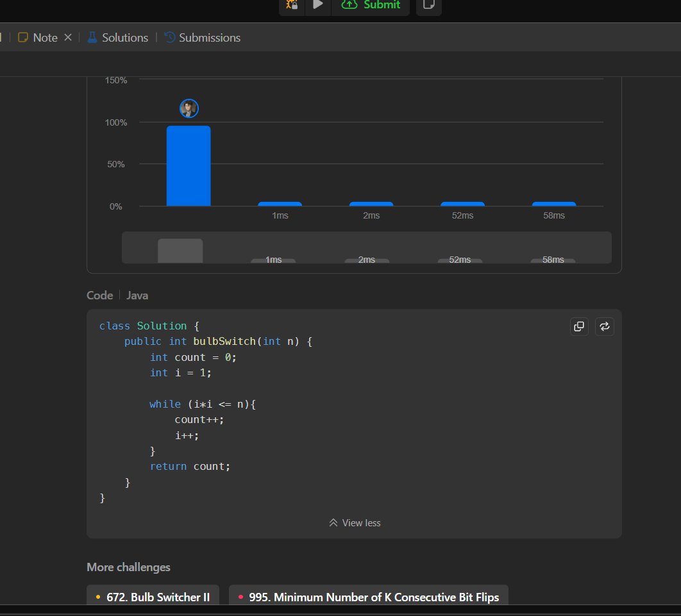
Task: Click the 'while (i*i <= n){' line
Action: click(203, 404)
